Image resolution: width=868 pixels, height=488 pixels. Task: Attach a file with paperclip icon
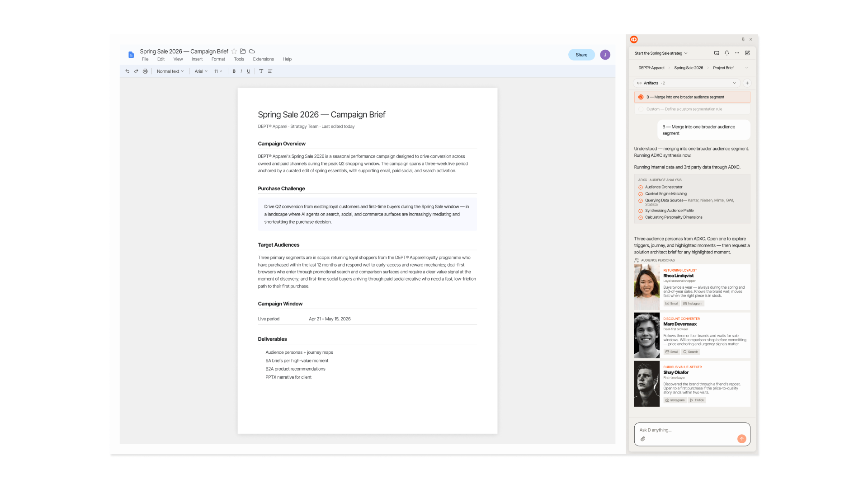(643, 439)
